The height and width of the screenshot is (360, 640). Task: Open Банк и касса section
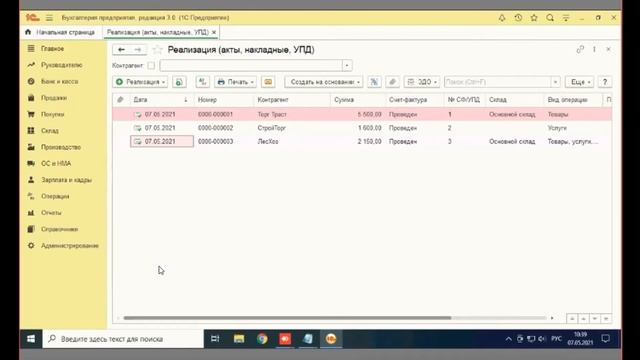pos(59,82)
